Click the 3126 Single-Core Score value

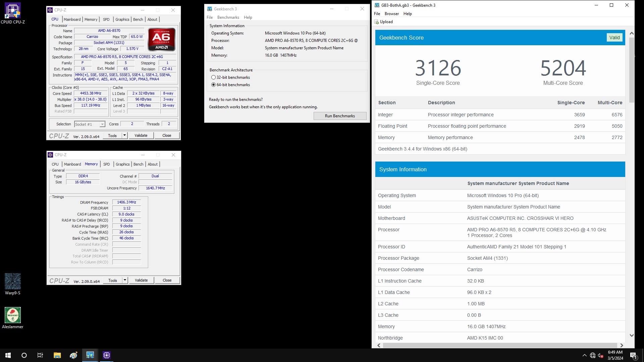coord(438,68)
